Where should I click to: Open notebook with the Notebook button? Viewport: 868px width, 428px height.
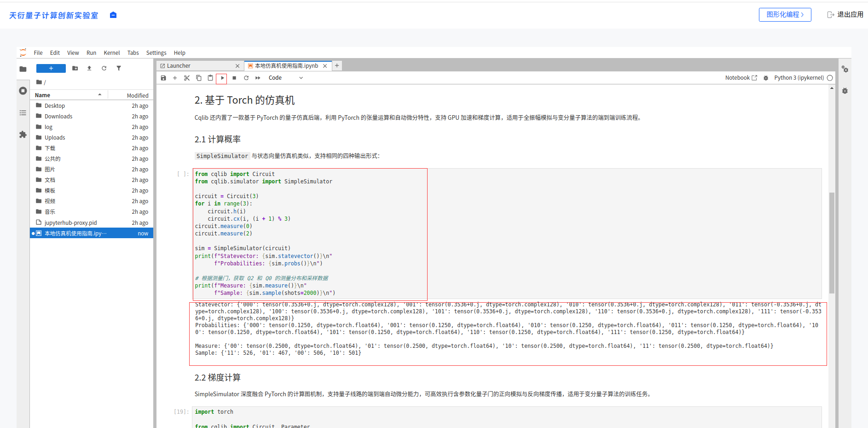tap(741, 78)
